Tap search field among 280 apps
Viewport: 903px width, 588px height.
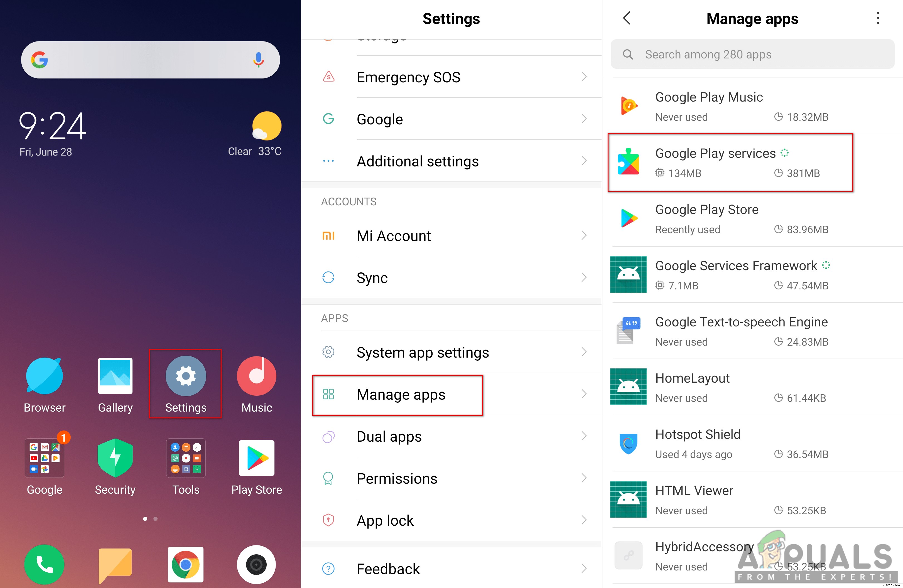753,54
